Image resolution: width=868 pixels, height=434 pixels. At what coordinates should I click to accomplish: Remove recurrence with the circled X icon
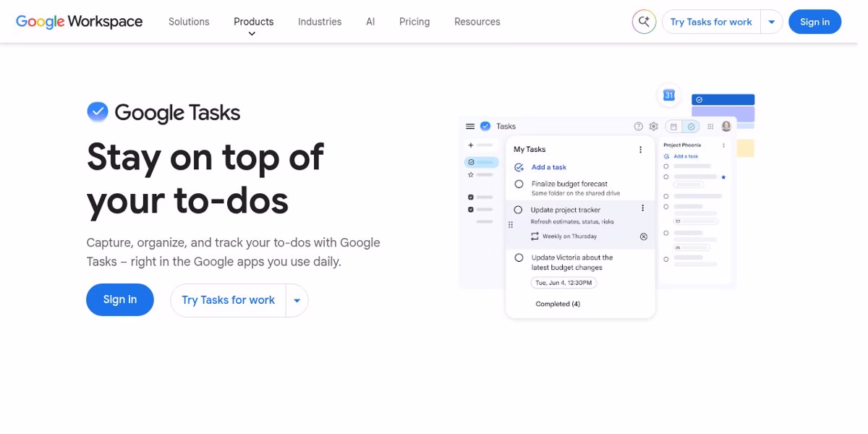(x=644, y=237)
